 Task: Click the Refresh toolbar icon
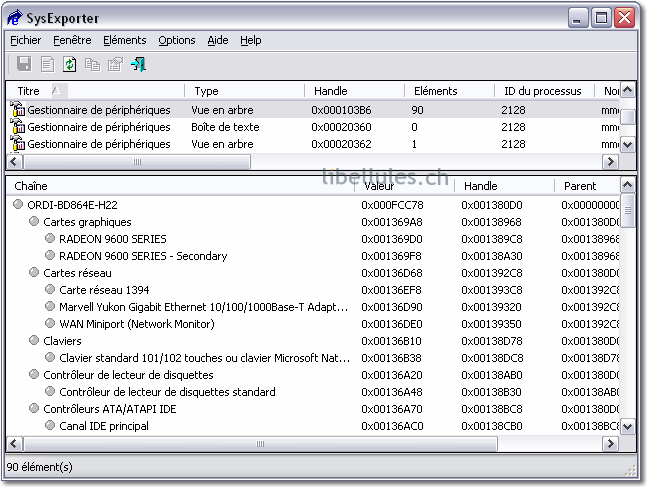[70, 64]
